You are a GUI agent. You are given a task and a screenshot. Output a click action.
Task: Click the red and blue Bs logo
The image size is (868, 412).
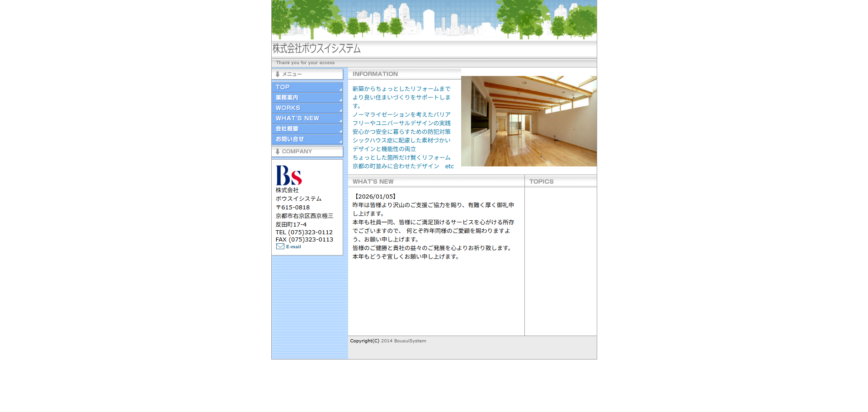pyautogui.click(x=289, y=175)
